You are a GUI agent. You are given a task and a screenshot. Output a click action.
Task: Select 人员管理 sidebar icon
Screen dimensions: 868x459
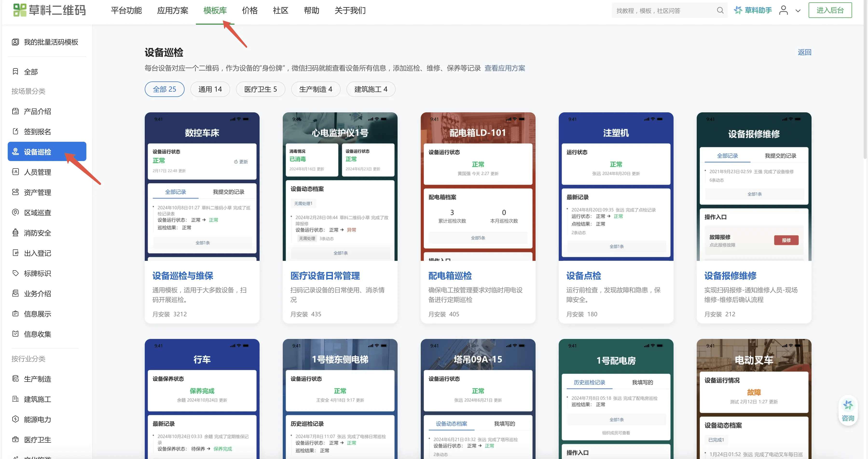(x=15, y=172)
